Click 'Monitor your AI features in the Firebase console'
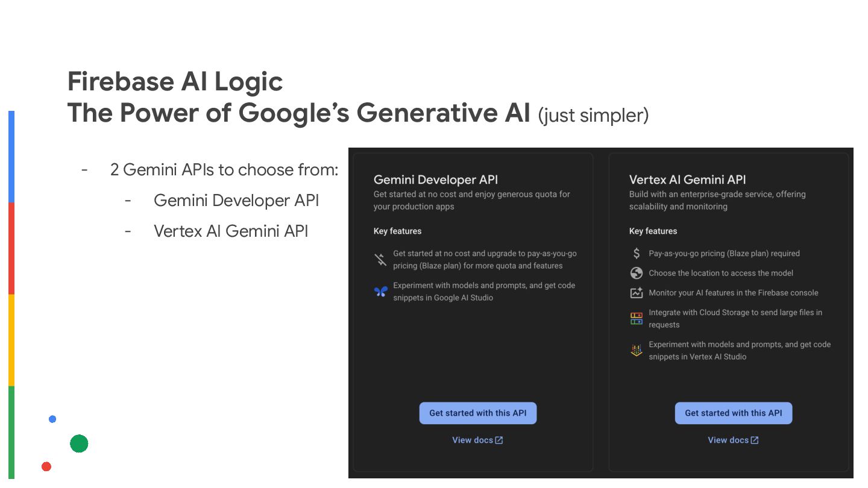 734,293
